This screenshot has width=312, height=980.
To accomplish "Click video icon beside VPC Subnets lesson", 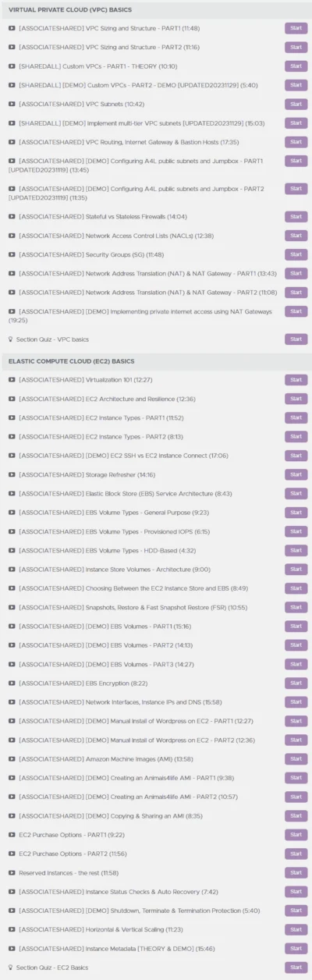I will [12, 104].
